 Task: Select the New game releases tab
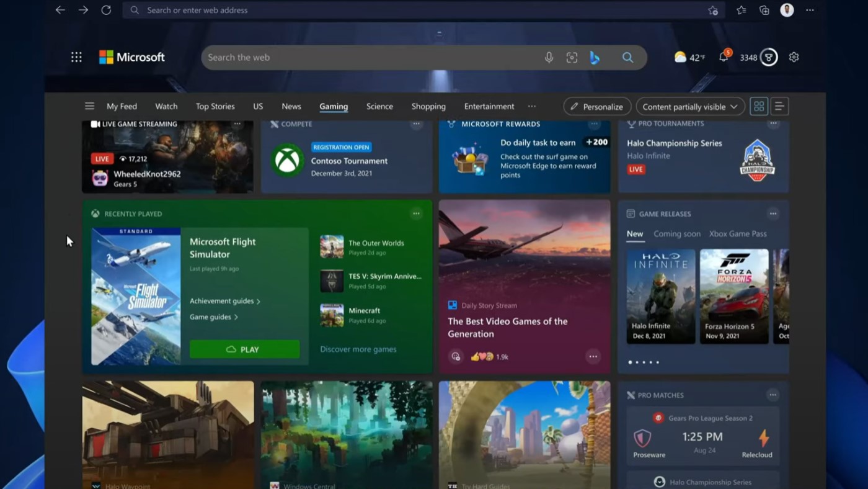[x=635, y=235]
